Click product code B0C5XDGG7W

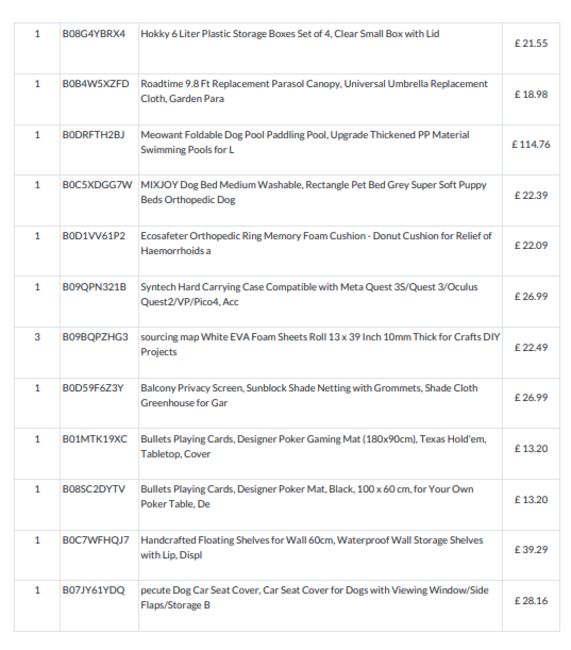click(x=97, y=185)
